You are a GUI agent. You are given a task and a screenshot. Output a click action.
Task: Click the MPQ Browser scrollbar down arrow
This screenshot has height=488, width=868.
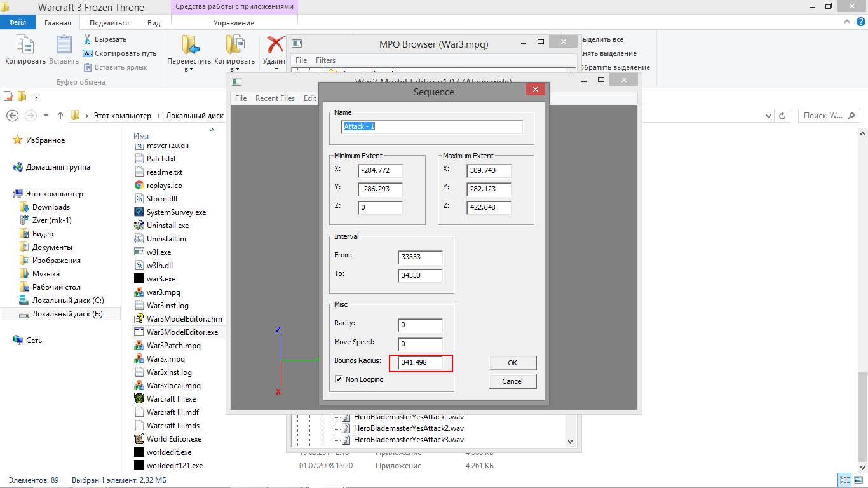click(x=570, y=441)
